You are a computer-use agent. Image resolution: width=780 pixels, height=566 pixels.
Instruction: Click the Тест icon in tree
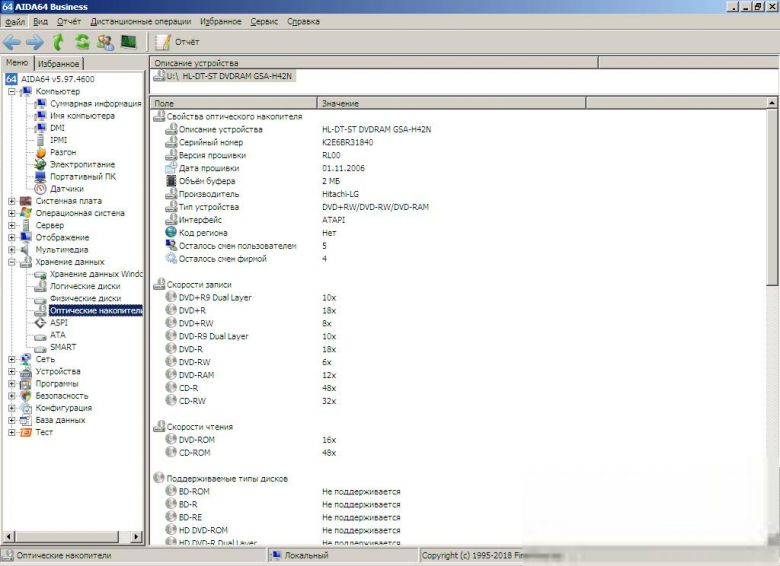[x=26, y=432]
